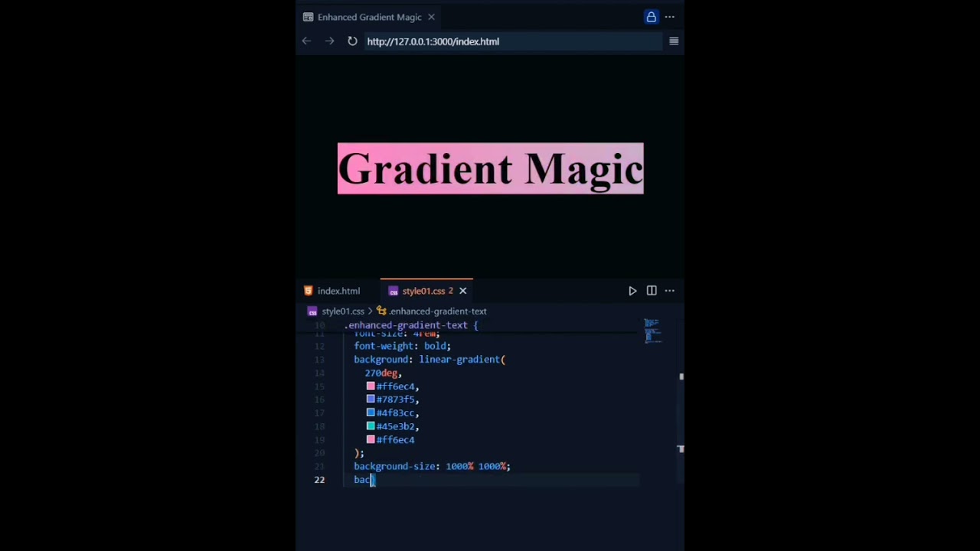This screenshot has width=980, height=551.
Task: Switch to the style01.css tab
Action: 427,291
